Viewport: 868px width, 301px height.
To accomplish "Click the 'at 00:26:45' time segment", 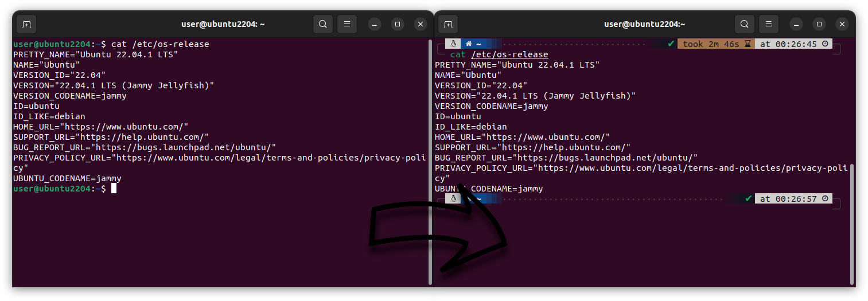I will tap(793, 44).
